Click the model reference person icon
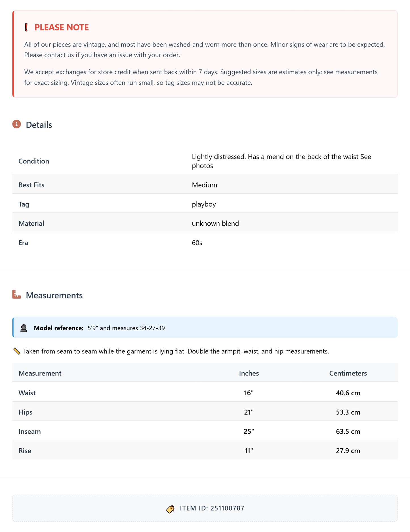This screenshot has height=532, width=410. (24, 328)
